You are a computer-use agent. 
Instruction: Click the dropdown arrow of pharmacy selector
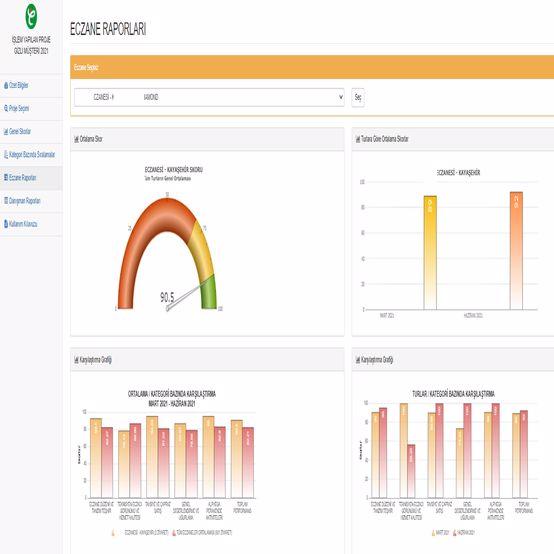pos(341,97)
